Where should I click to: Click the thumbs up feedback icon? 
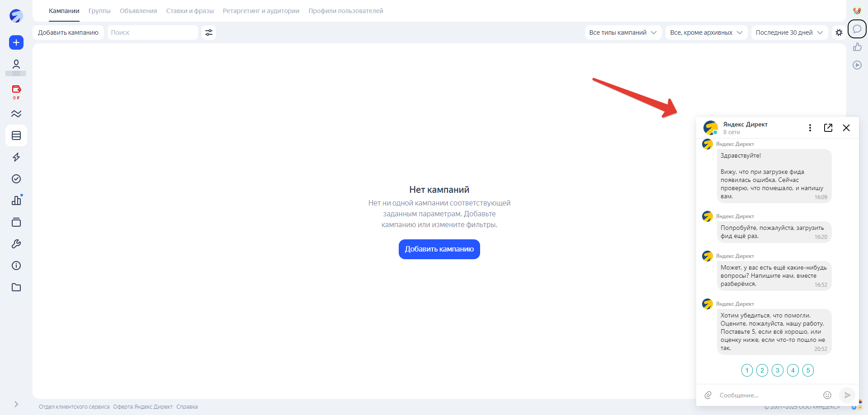click(857, 47)
